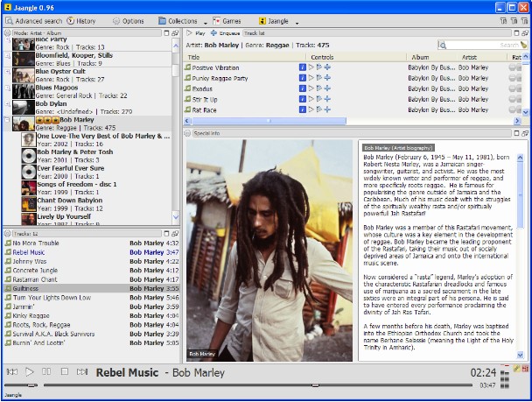Stop the current playback

65,371
